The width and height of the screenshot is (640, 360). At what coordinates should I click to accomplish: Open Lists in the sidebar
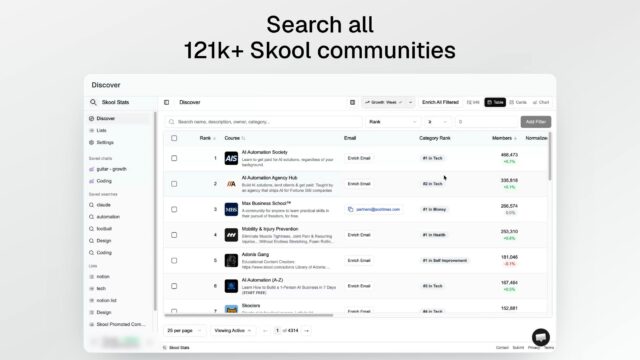point(98,131)
